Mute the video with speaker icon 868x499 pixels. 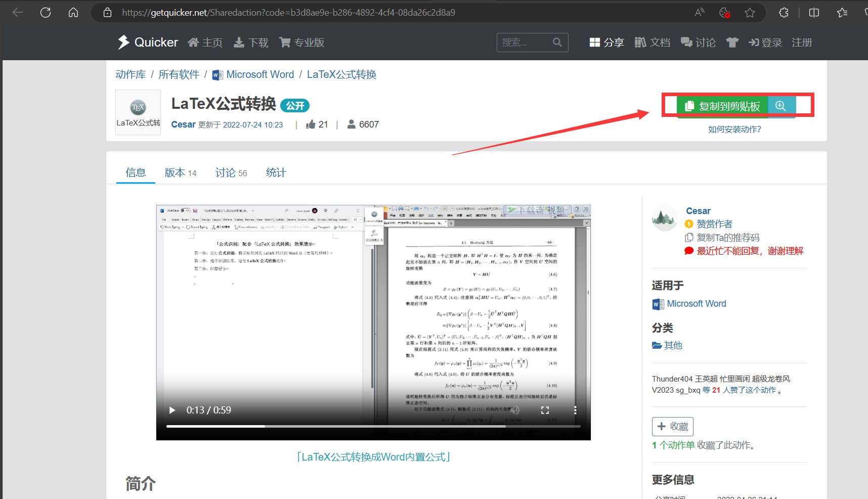pyautogui.click(x=514, y=410)
